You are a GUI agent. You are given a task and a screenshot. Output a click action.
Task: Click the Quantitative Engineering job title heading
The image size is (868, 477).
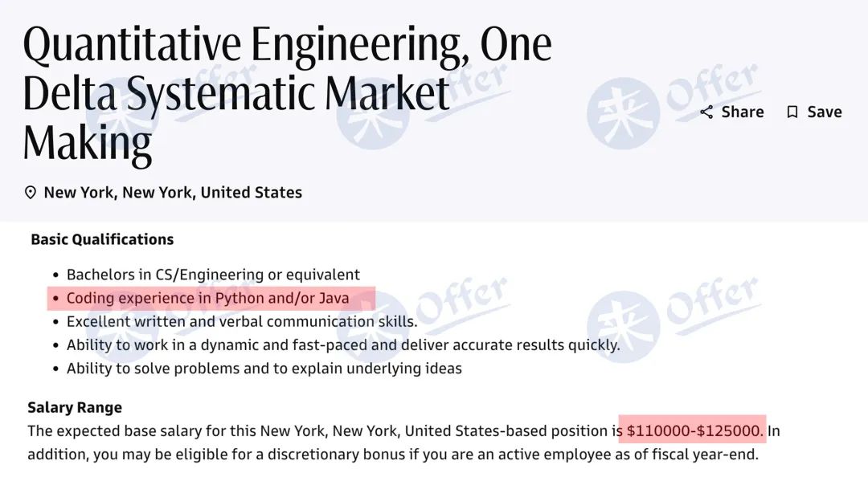(287, 93)
